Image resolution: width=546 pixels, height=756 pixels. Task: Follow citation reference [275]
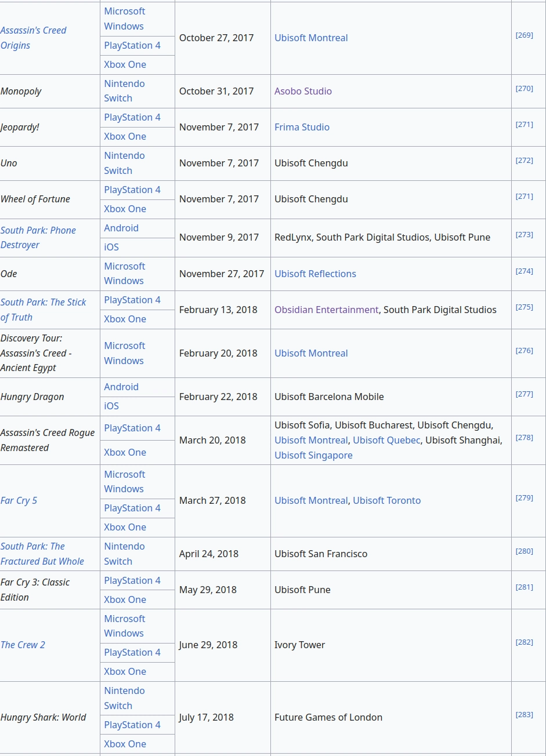click(x=524, y=307)
